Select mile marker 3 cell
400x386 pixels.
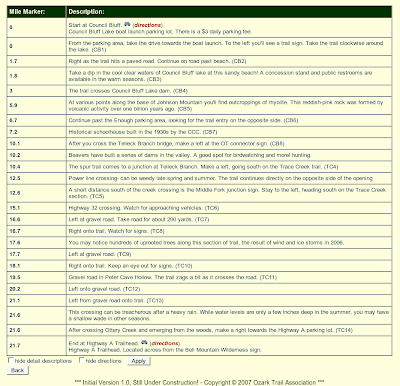click(x=36, y=91)
